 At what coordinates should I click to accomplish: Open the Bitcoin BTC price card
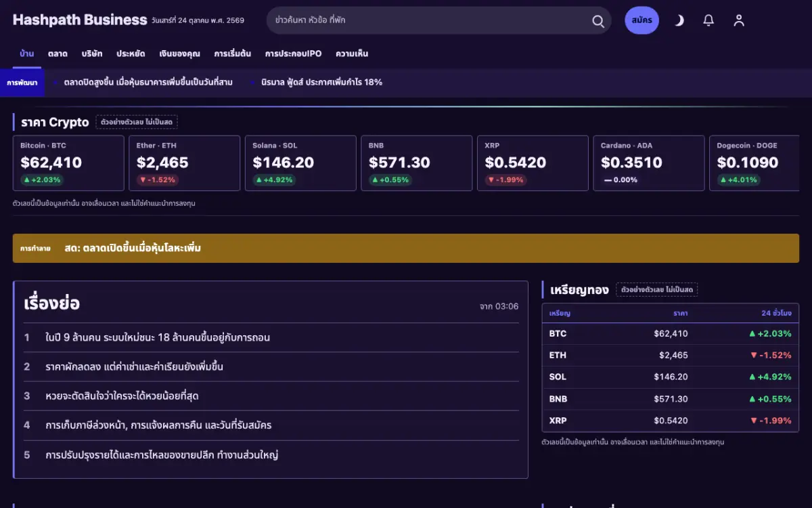[x=68, y=163]
